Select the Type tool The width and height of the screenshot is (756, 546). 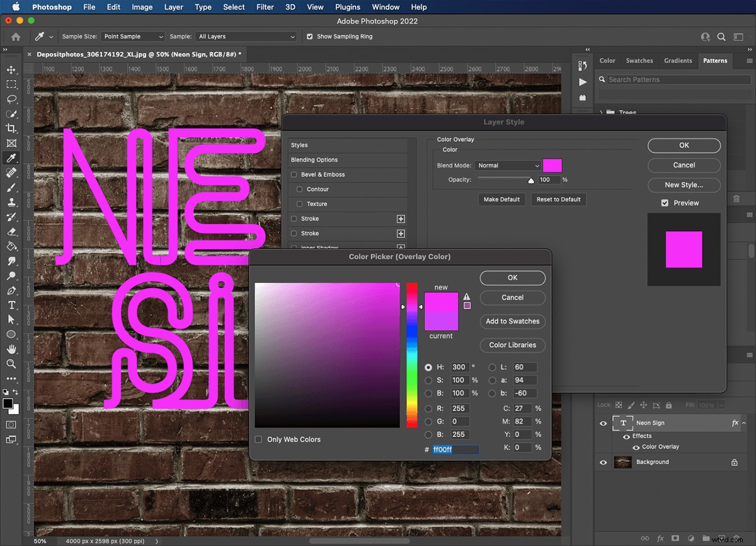[11, 305]
